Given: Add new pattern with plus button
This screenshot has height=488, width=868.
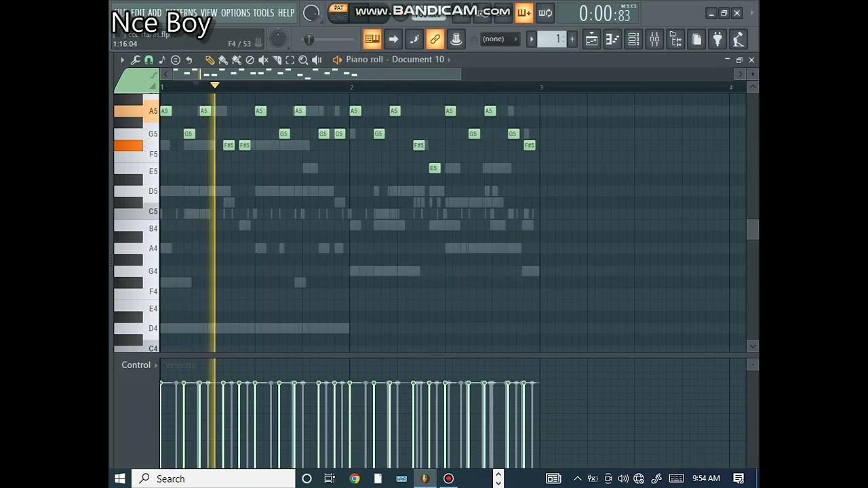Looking at the screenshot, I should pyautogui.click(x=572, y=39).
